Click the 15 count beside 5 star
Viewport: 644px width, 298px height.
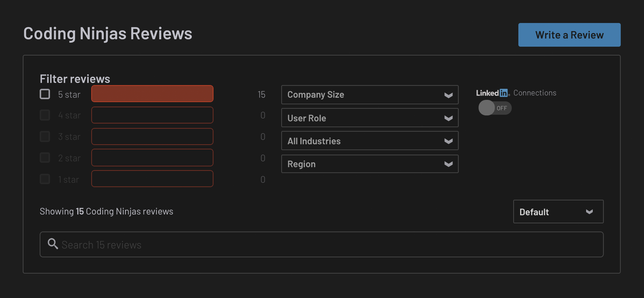point(261,94)
